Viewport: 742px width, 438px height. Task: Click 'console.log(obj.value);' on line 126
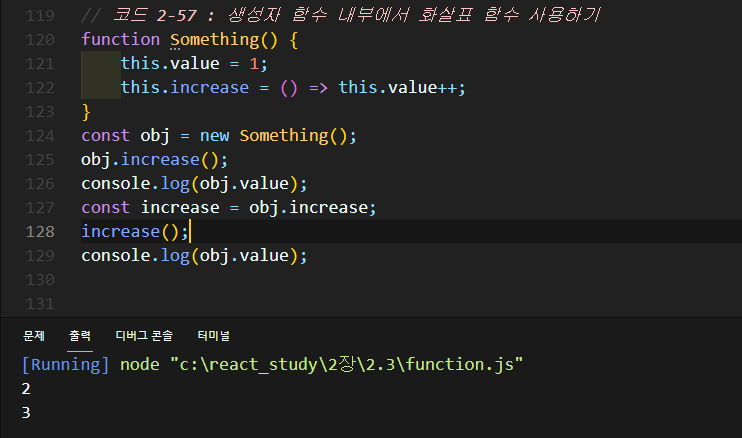click(x=194, y=184)
